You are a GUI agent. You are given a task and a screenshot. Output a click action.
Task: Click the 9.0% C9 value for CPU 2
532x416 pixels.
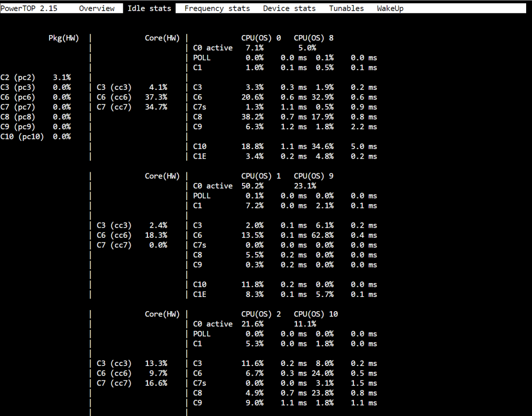pos(254,403)
